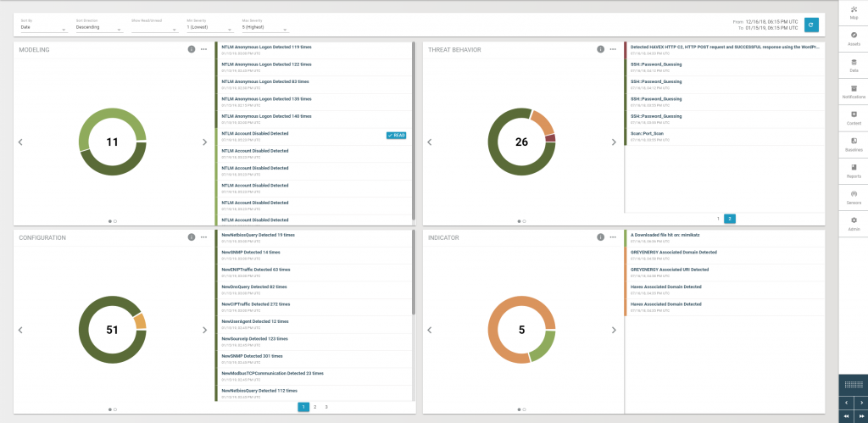Toggle the READ badge on NTLM Account Disabled
Image resolution: width=868 pixels, height=423 pixels.
click(397, 135)
